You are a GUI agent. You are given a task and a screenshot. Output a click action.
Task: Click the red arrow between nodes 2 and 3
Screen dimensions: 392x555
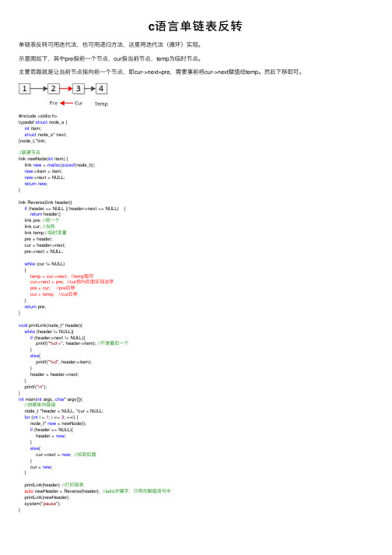coord(66,89)
